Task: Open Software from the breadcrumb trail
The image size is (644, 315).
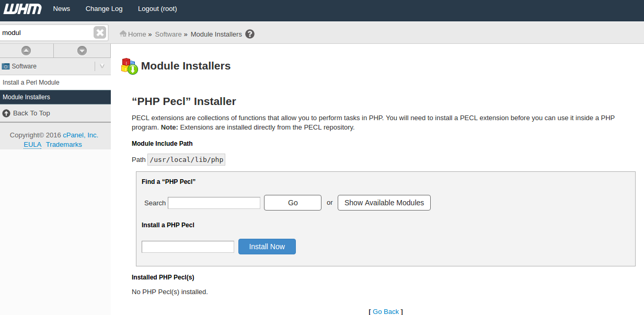Action: [168, 33]
